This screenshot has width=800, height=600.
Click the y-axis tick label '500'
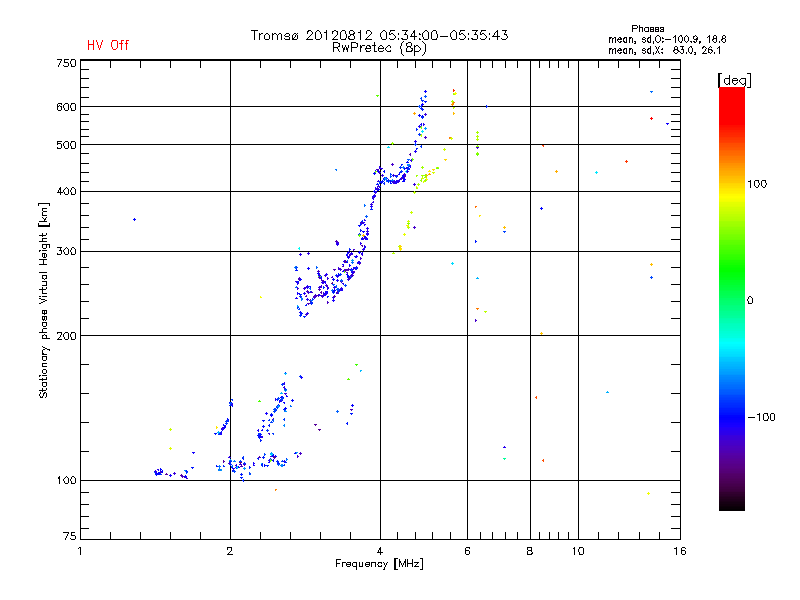coord(66,145)
